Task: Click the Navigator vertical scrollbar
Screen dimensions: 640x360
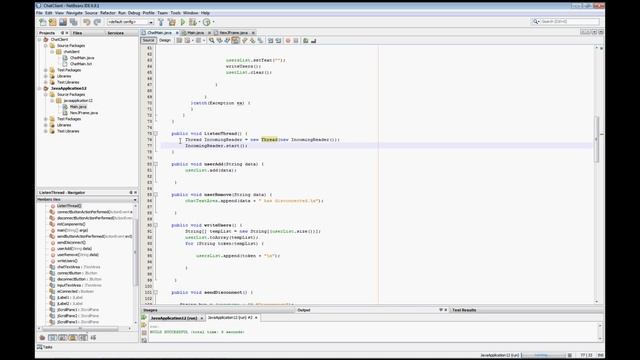Action: click(135, 253)
